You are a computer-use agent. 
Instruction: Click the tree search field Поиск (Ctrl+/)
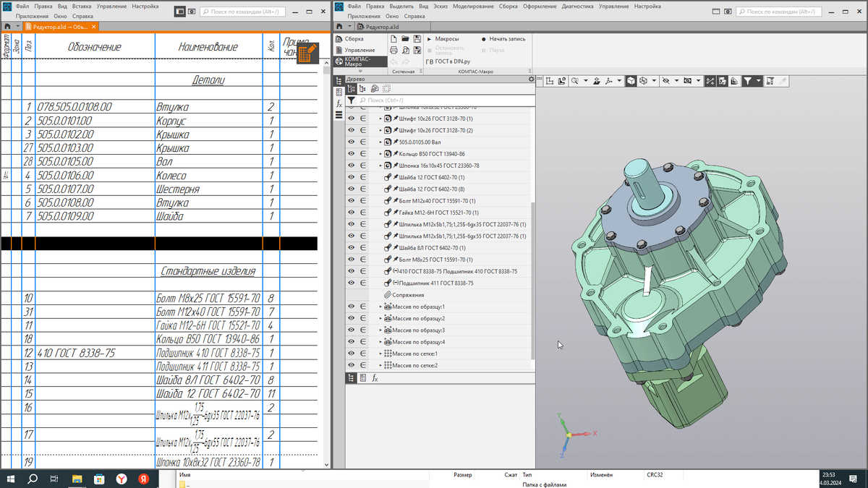pyautogui.click(x=445, y=100)
